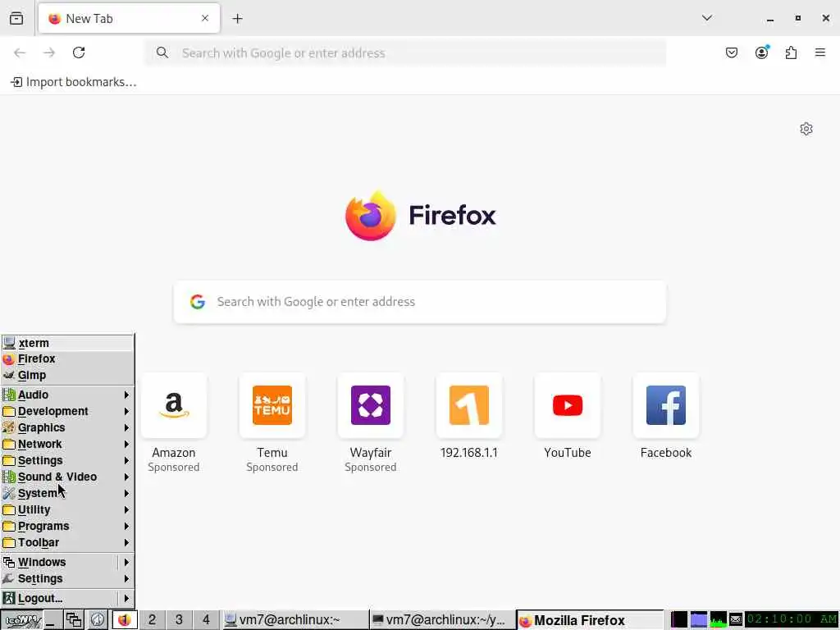Select the Logout menu entry
Viewport: 840px width, 630px height.
coord(59,598)
